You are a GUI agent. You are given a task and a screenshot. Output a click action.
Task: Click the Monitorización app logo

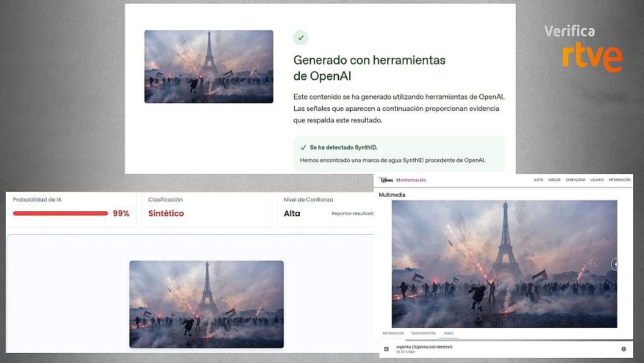pos(387,180)
